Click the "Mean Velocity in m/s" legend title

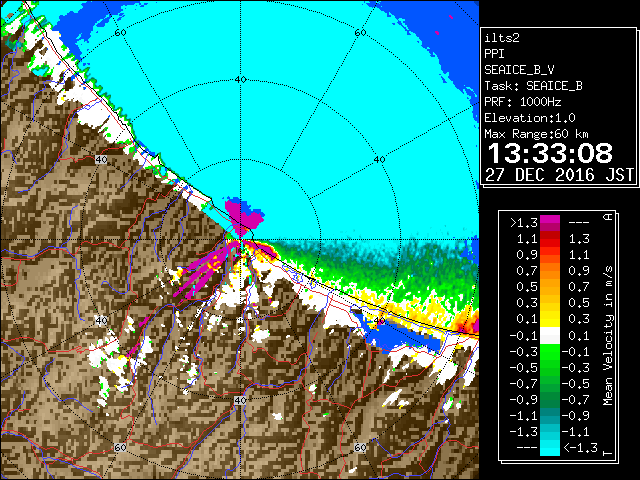(608, 336)
